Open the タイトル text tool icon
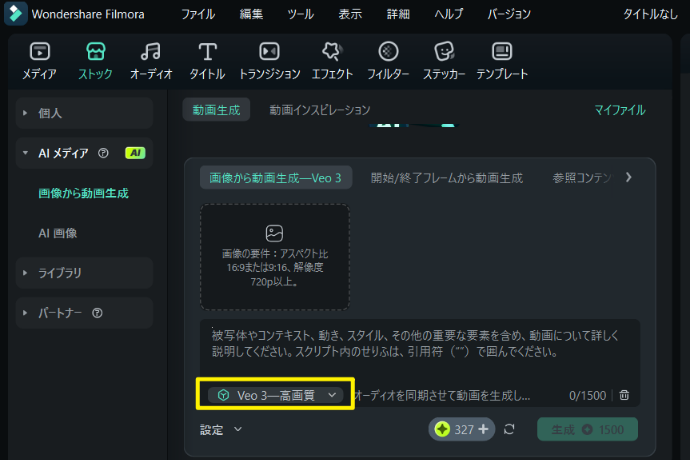 (207, 52)
